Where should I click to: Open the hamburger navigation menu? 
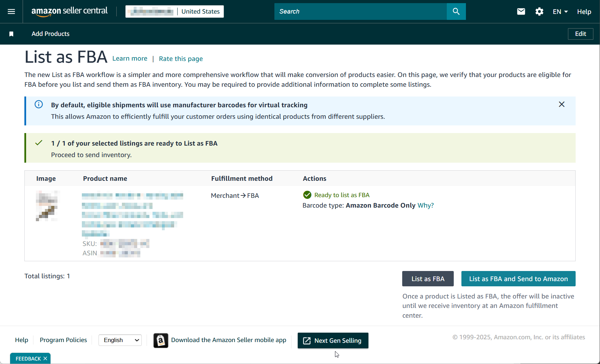(x=11, y=11)
